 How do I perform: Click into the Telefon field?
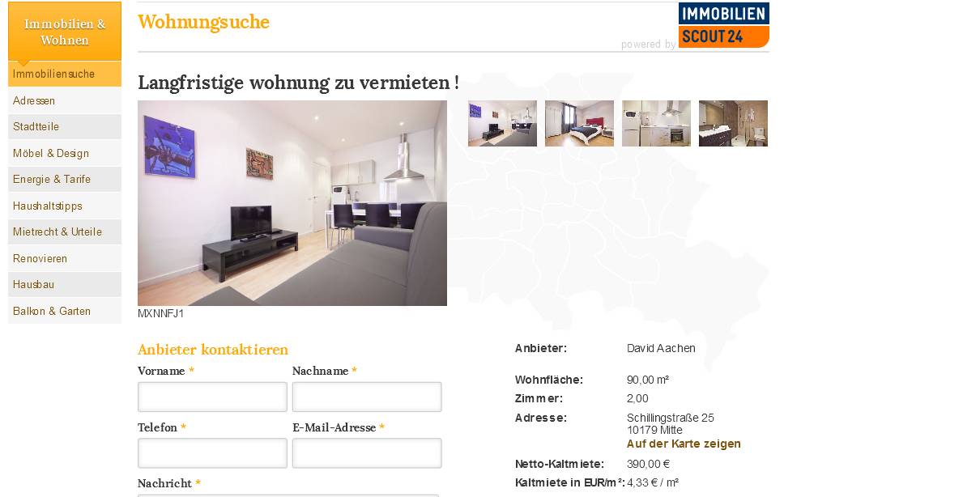coord(212,453)
